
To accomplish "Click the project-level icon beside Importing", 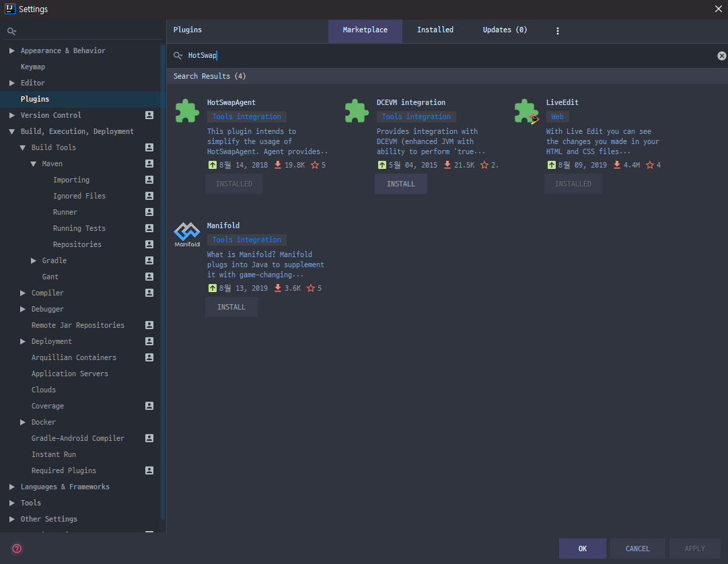I will (x=149, y=180).
